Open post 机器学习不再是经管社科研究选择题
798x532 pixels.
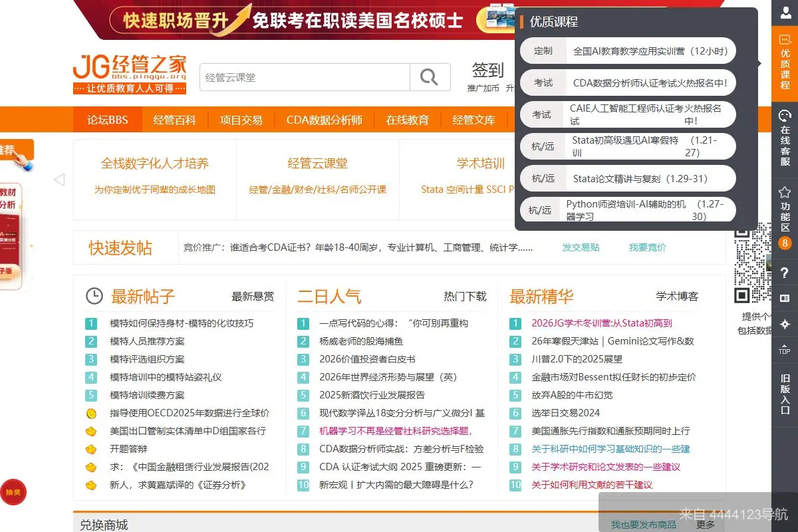(x=396, y=431)
